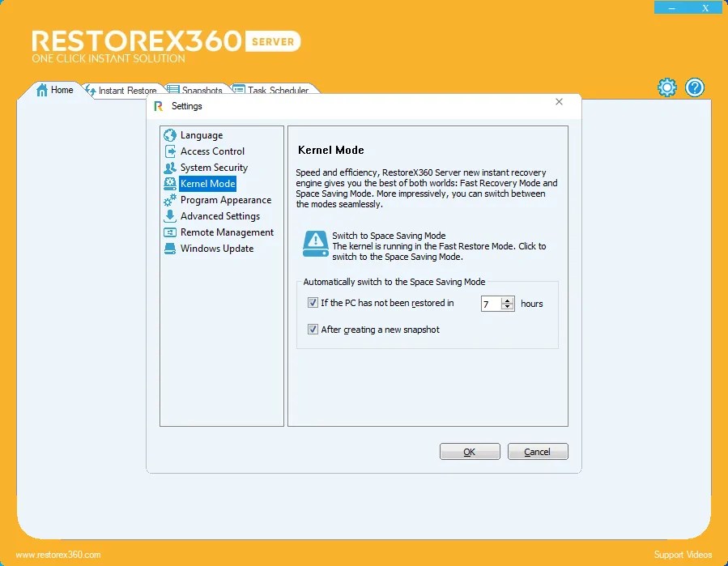Click the Task Scheduler tab icon
The image size is (728, 566).
pyautogui.click(x=239, y=89)
